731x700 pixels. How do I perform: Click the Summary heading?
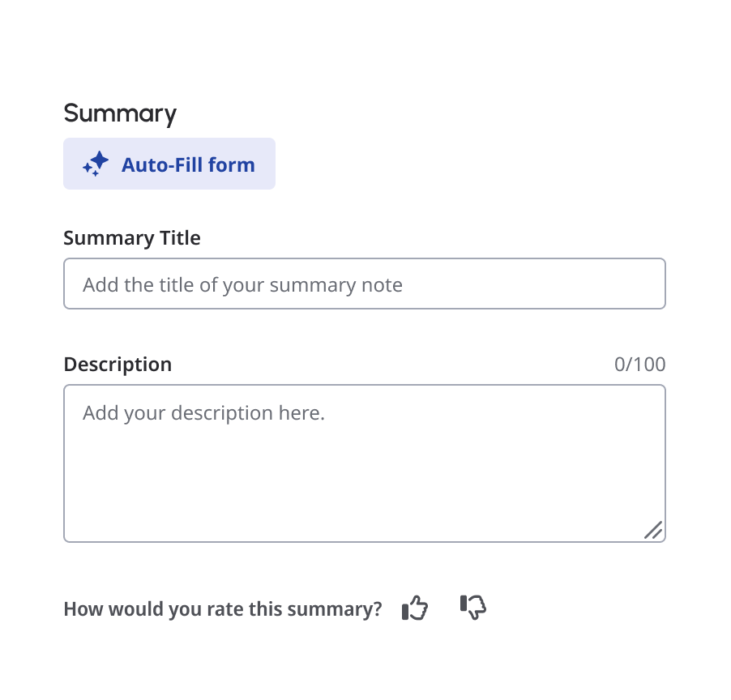point(120,113)
